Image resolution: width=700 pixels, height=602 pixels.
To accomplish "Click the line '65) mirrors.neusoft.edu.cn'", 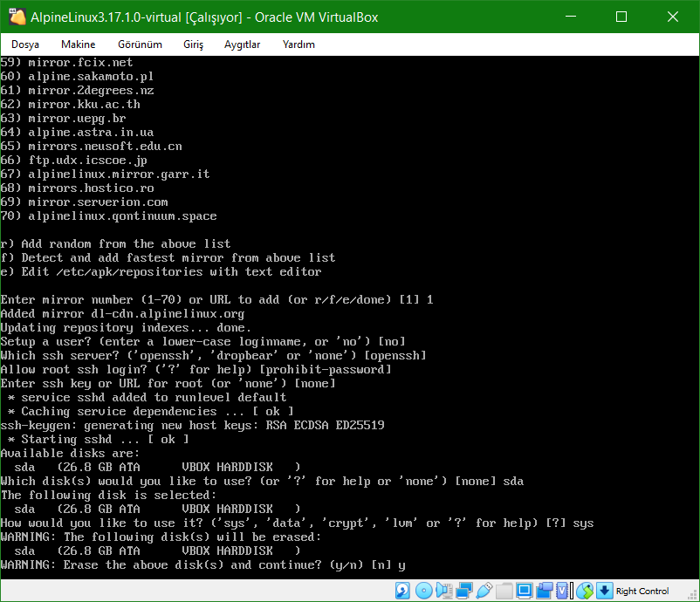I will point(91,146).
